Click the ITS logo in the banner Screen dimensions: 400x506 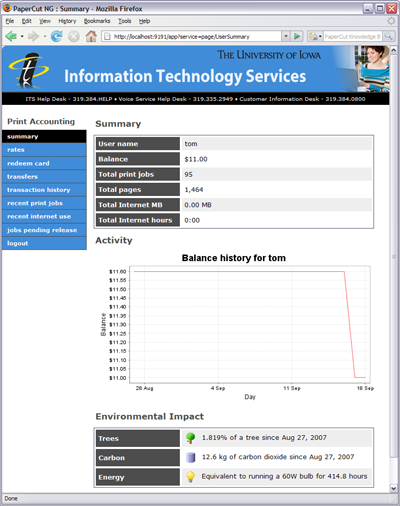[28, 70]
